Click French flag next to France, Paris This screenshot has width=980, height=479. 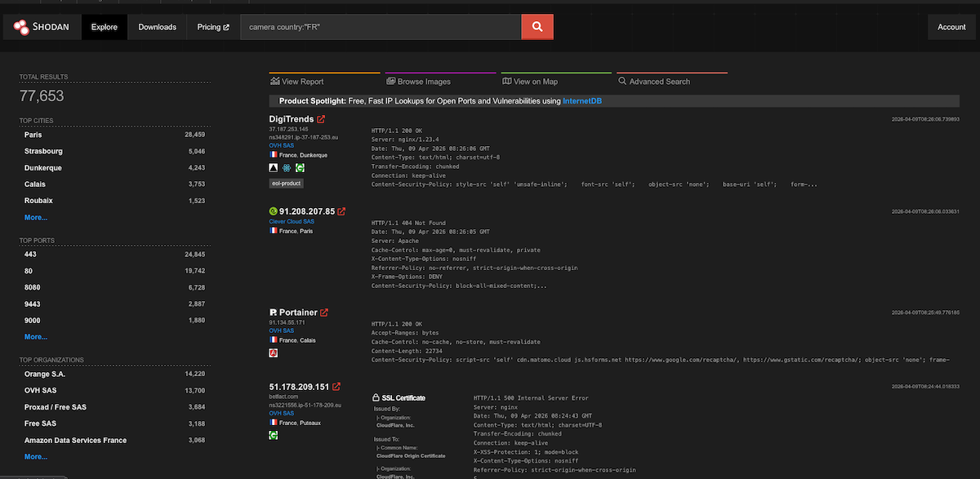click(274, 231)
